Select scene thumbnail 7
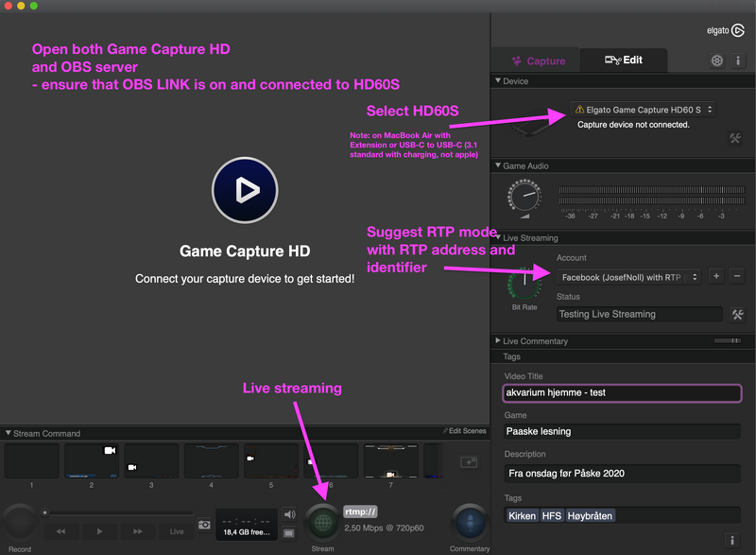 (390, 461)
